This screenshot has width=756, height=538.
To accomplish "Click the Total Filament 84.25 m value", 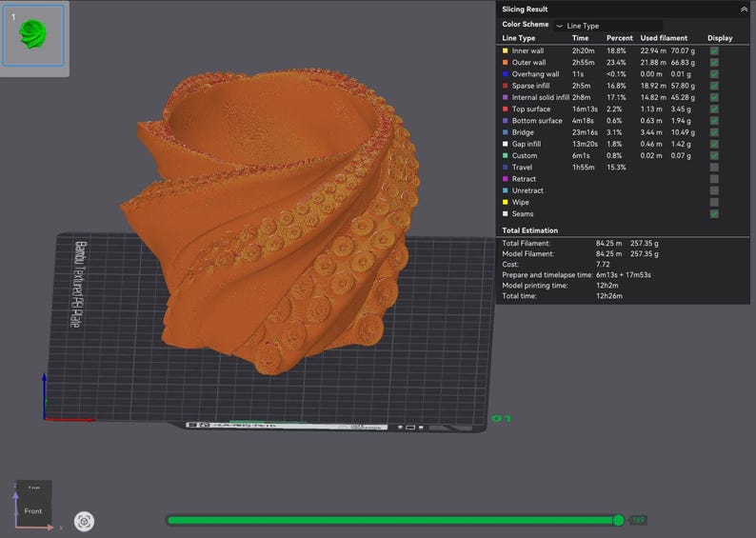I will click(x=609, y=243).
